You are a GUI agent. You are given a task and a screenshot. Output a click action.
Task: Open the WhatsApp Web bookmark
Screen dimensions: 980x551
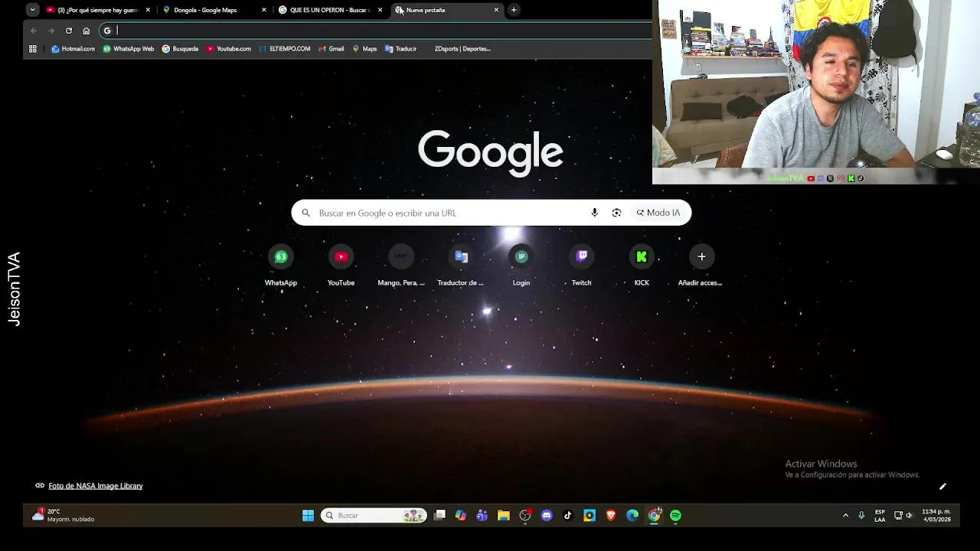[129, 49]
